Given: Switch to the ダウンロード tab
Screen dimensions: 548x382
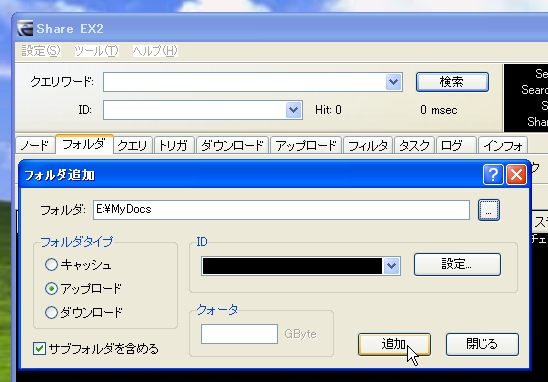Looking at the screenshot, I should [232, 145].
